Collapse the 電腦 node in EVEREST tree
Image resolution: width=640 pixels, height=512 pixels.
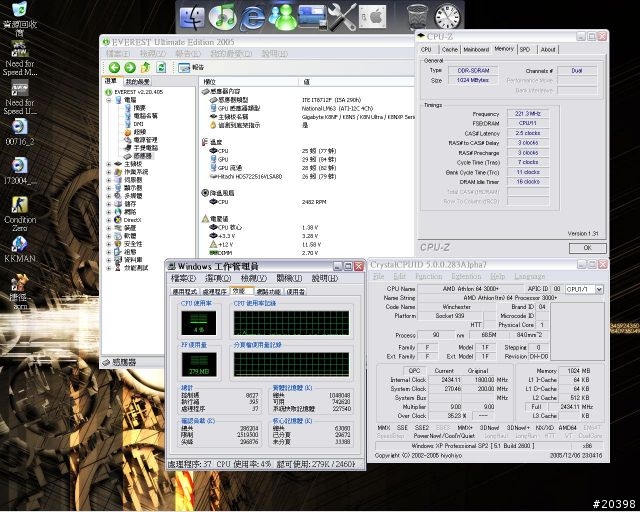[109, 100]
